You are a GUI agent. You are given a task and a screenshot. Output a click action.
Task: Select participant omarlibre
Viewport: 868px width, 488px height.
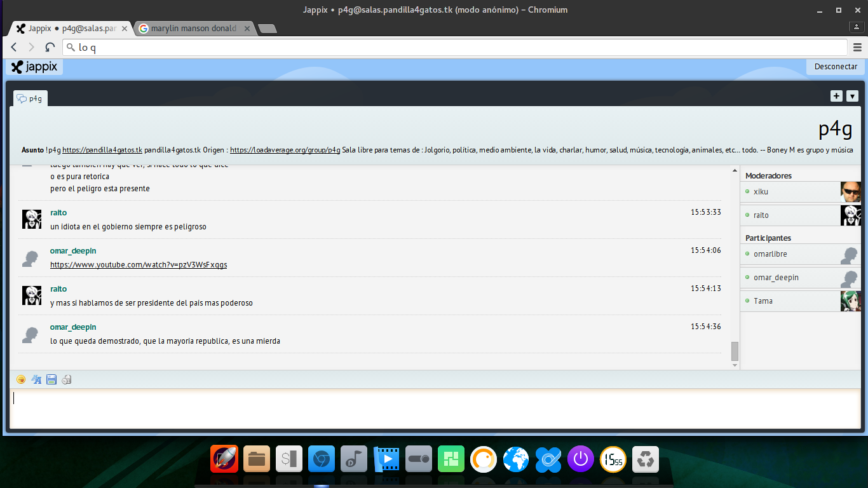[801, 254]
